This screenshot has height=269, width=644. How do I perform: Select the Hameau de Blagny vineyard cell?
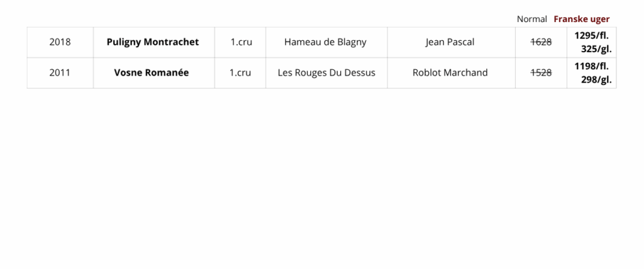coord(325,42)
